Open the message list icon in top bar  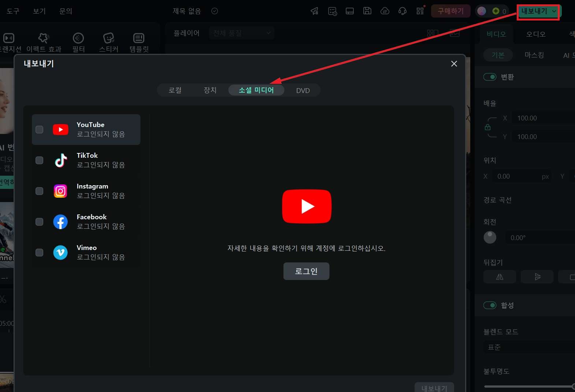click(333, 11)
